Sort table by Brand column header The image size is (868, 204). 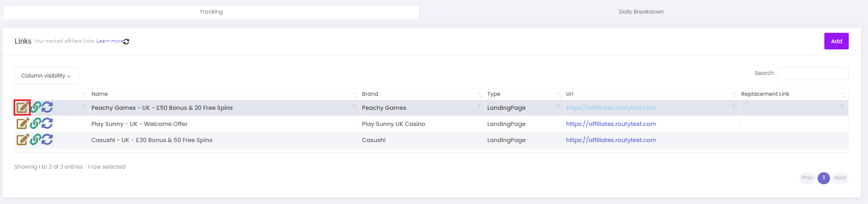pos(370,94)
